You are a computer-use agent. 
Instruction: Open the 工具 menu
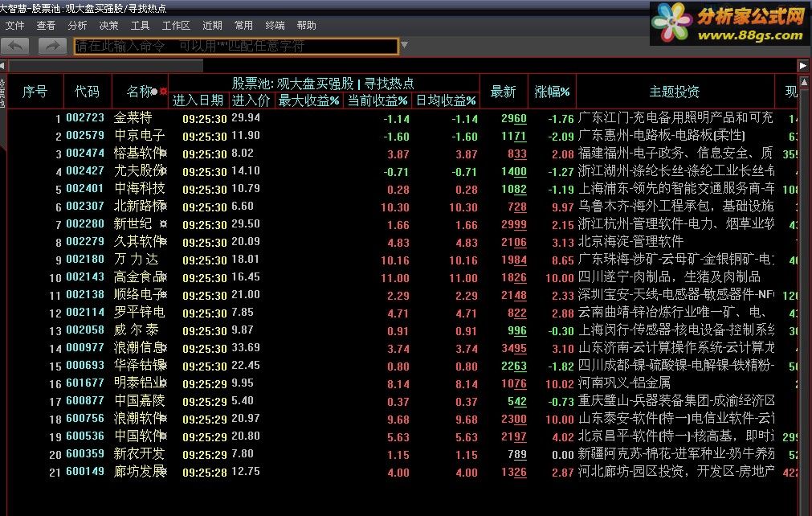tap(140, 26)
